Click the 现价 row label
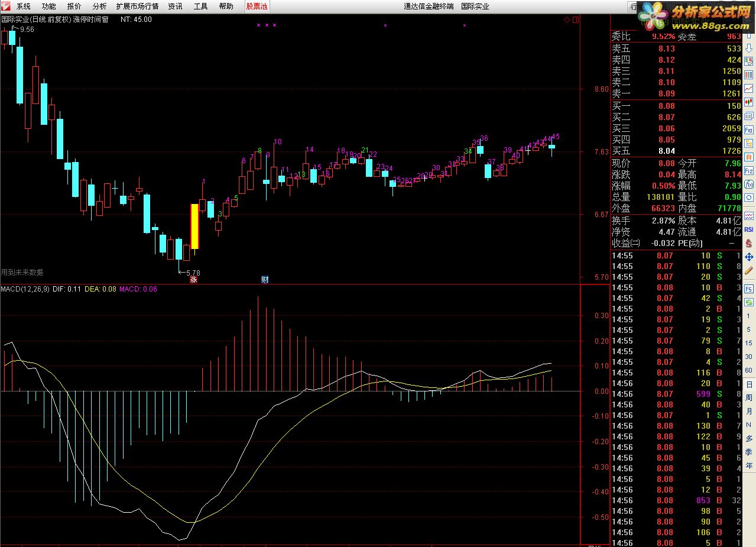 point(621,163)
